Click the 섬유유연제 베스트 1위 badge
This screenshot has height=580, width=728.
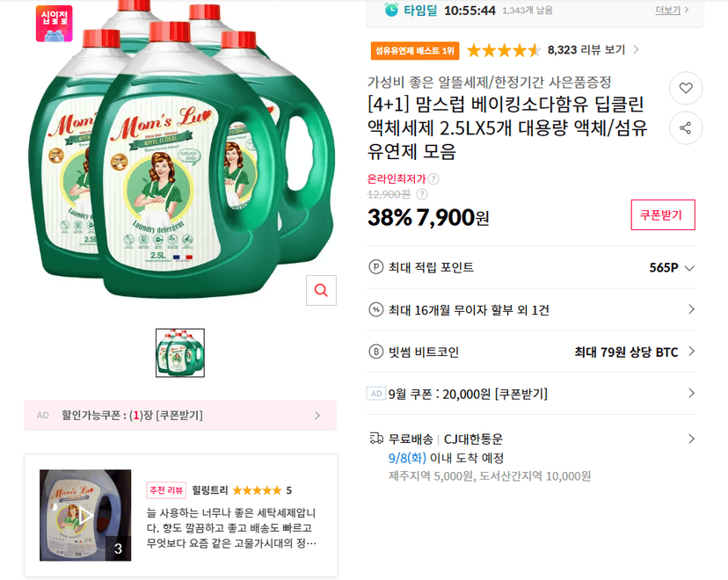point(415,51)
